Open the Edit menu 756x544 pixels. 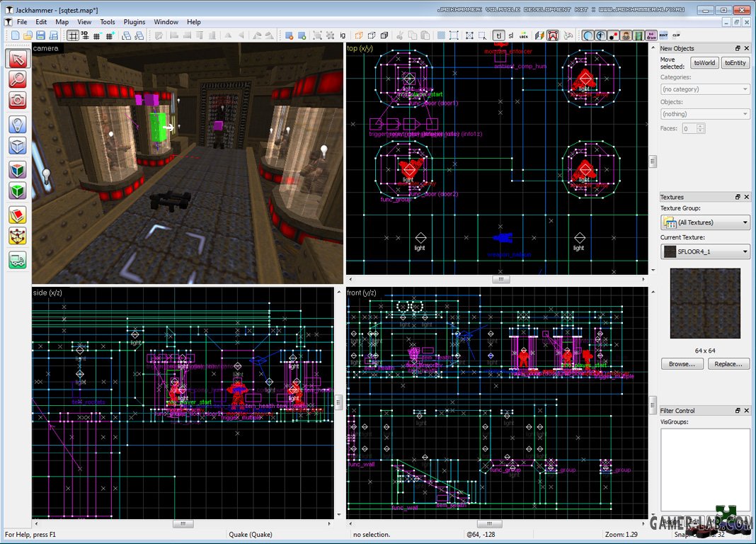coord(41,22)
